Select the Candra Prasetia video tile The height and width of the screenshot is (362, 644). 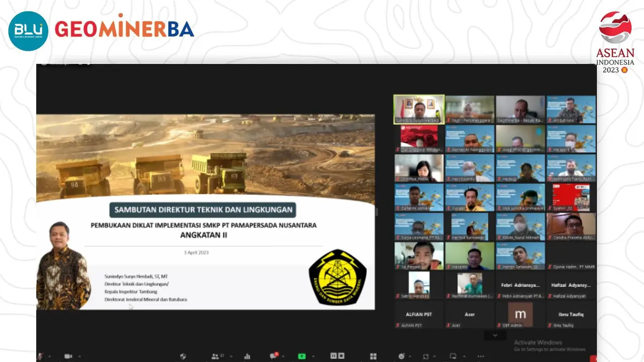pyautogui.click(x=572, y=226)
